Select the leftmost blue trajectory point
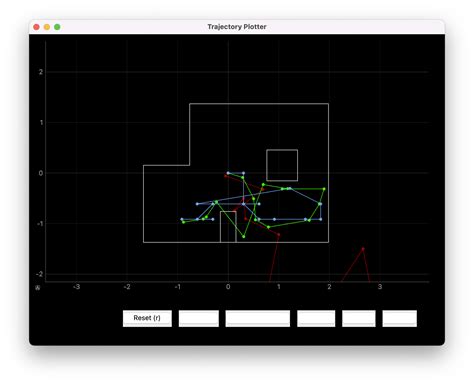474x384 pixels. (x=182, y=219)
